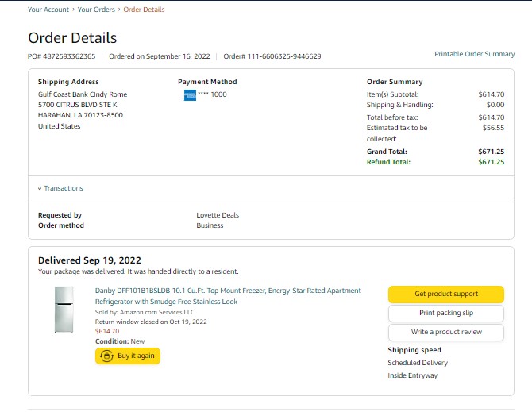This screenshot has height=412, width=532.
Task: Open the Printable Order Summary link
Action: 474,54
